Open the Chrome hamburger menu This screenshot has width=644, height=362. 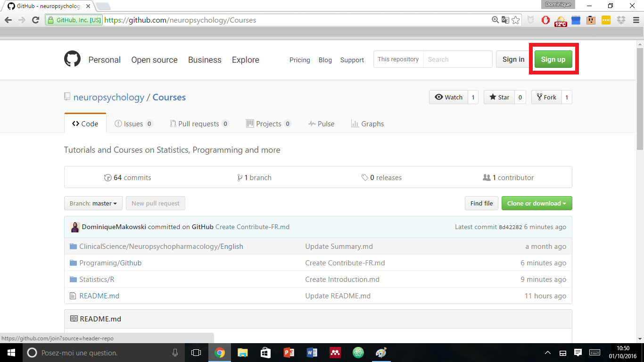(636, 20)
